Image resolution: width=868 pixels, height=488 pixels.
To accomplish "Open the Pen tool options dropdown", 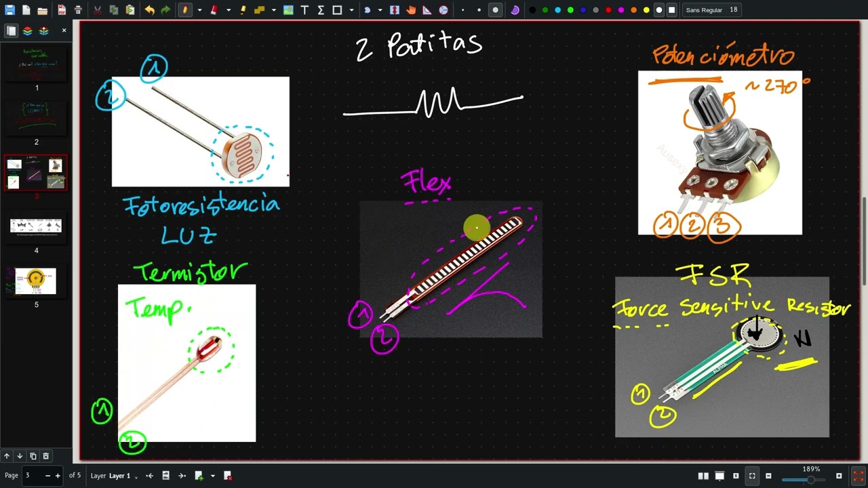I will tap(199, 10).
